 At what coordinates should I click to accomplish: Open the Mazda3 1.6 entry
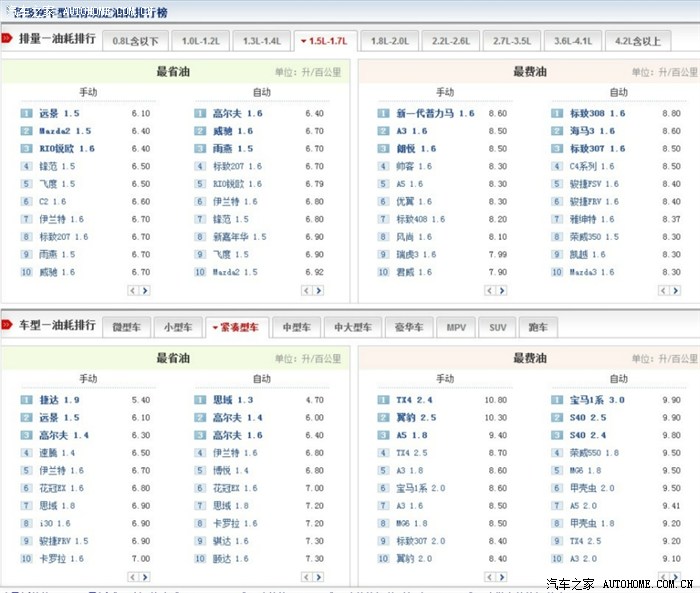click(x=592, y=272)
